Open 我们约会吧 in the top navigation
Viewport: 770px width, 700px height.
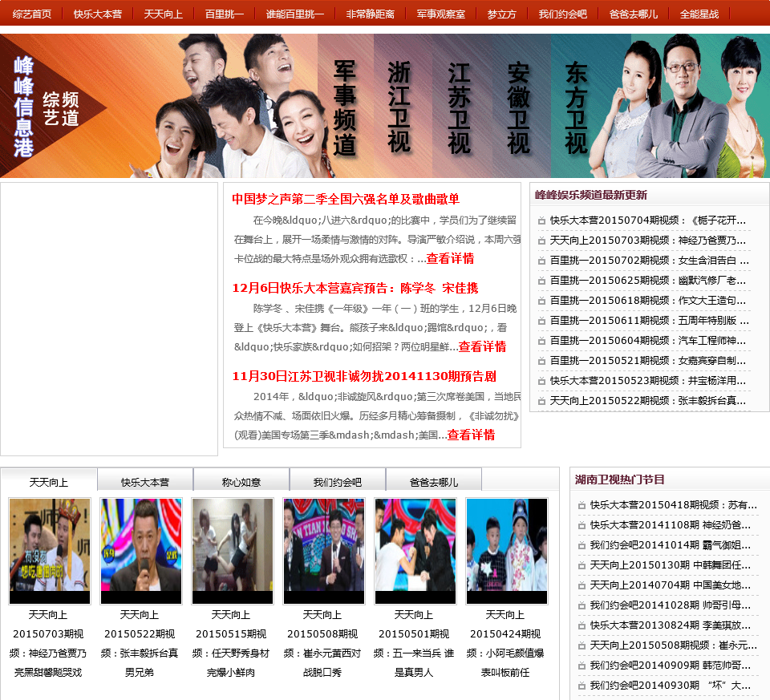click(x=563, y=14)
